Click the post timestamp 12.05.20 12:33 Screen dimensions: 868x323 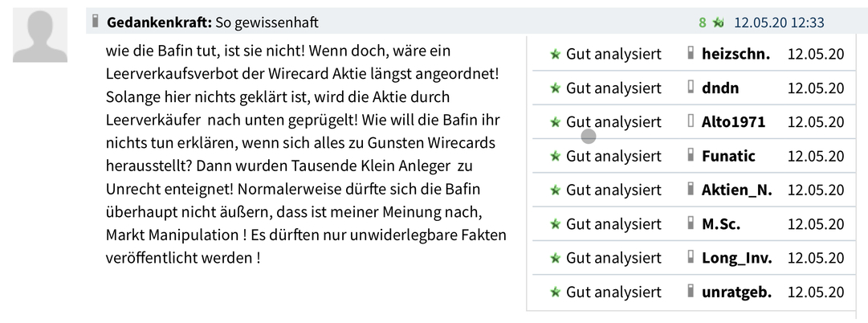pyautogui.click(x=779, y=23)
